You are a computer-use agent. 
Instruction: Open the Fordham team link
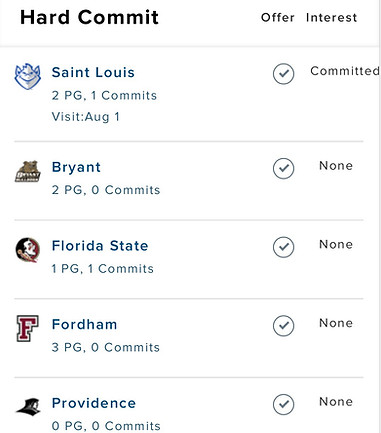click(84, 324)
